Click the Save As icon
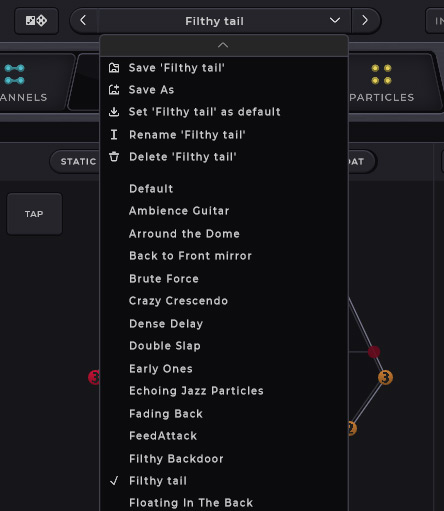Screen dimensions: 444x511 (114, 90)
